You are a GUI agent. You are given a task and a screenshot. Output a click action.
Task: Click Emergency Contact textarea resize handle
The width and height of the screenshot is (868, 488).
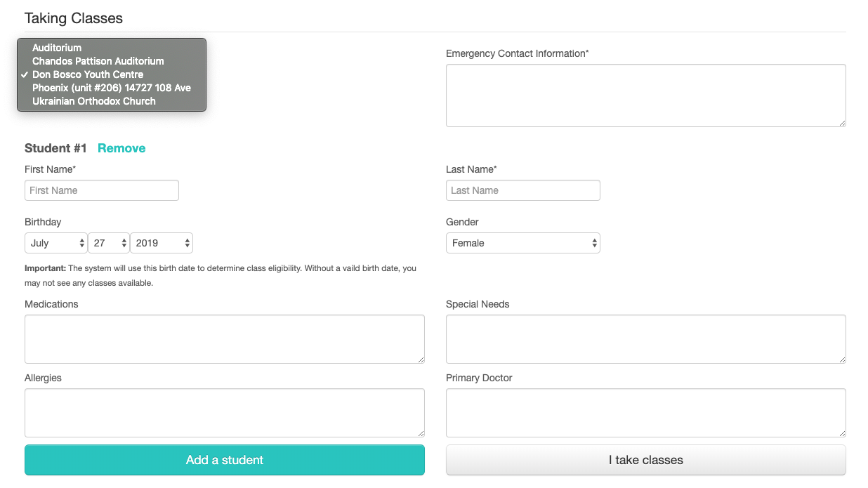click(x=842, y=123)
